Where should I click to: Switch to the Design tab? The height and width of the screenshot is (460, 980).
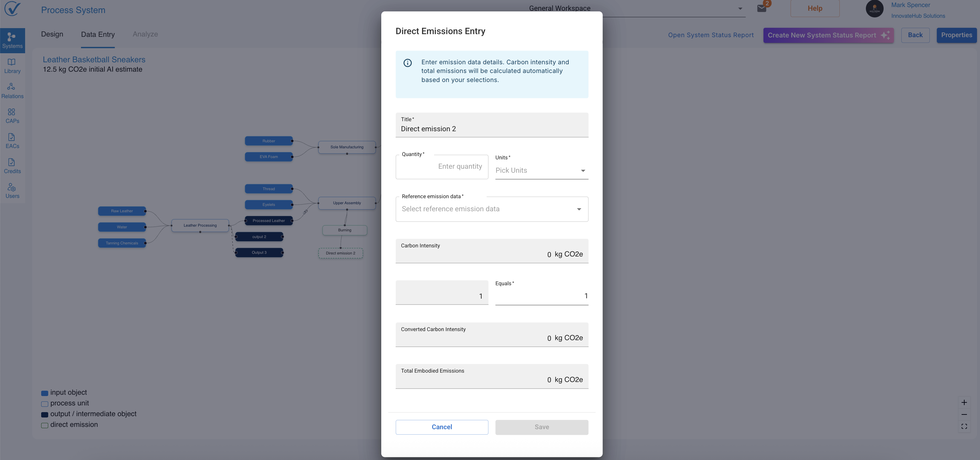pyautogui.click(x=52, y=34)
